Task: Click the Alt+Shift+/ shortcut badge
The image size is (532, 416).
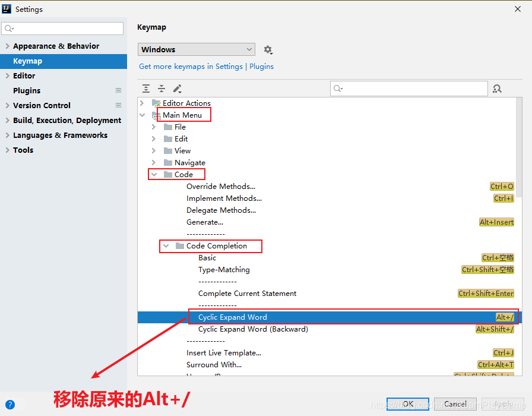Action: tap(495, 329)
